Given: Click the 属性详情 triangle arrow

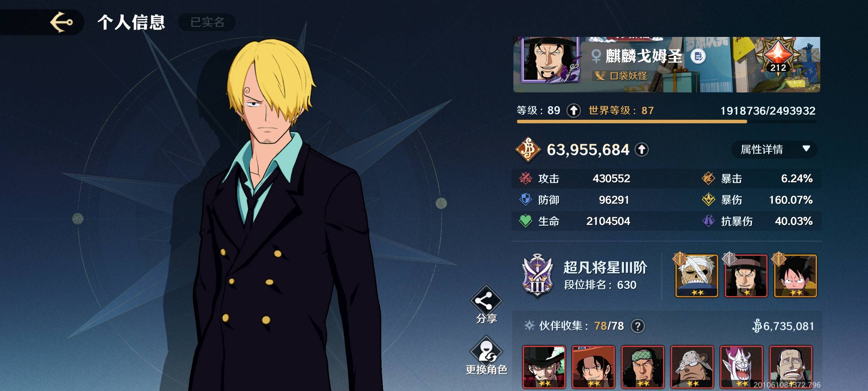Looking at the screenshot, I should tap(806, 148).
